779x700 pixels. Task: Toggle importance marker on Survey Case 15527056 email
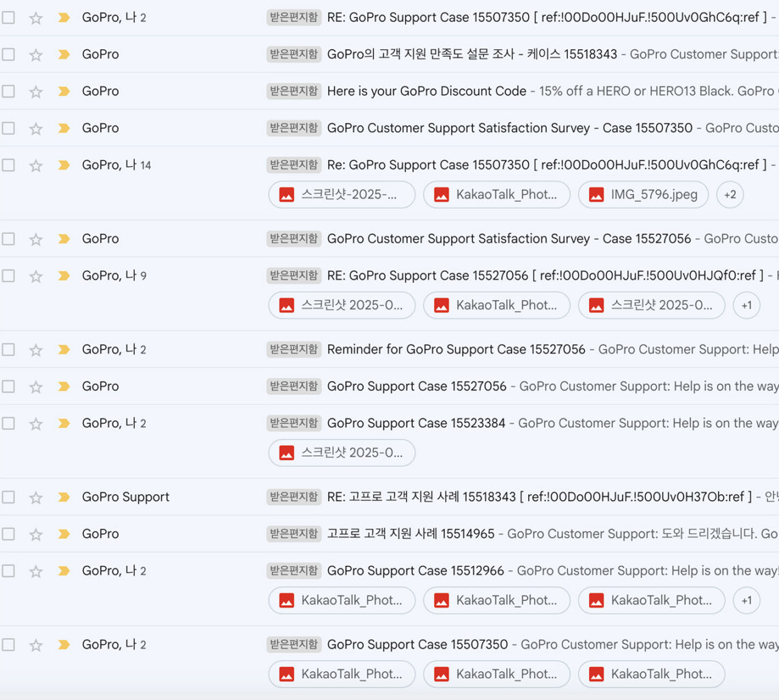point(64,239)
